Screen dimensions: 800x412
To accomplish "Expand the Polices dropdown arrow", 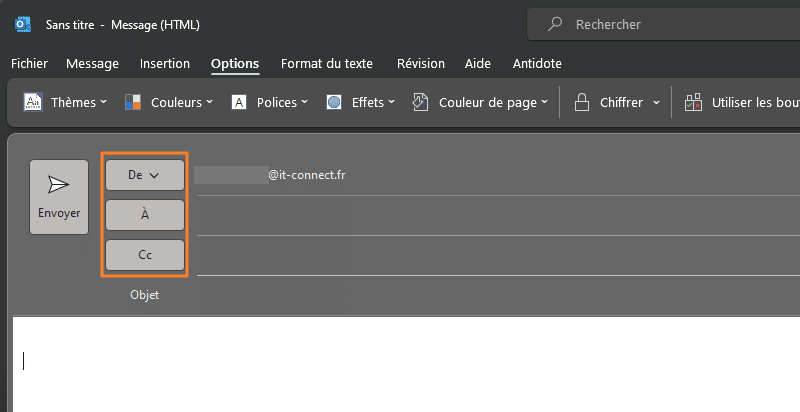I will pos(305,102).
